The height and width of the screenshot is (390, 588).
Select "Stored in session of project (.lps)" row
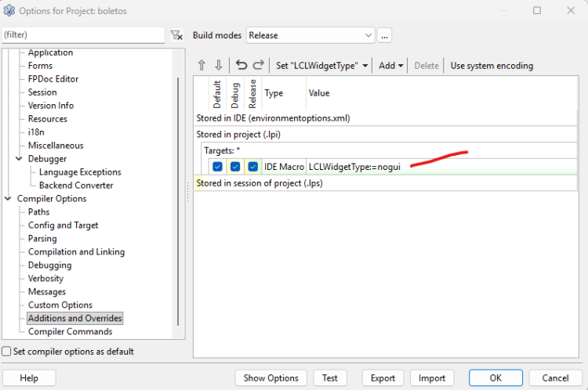[386, 183]
